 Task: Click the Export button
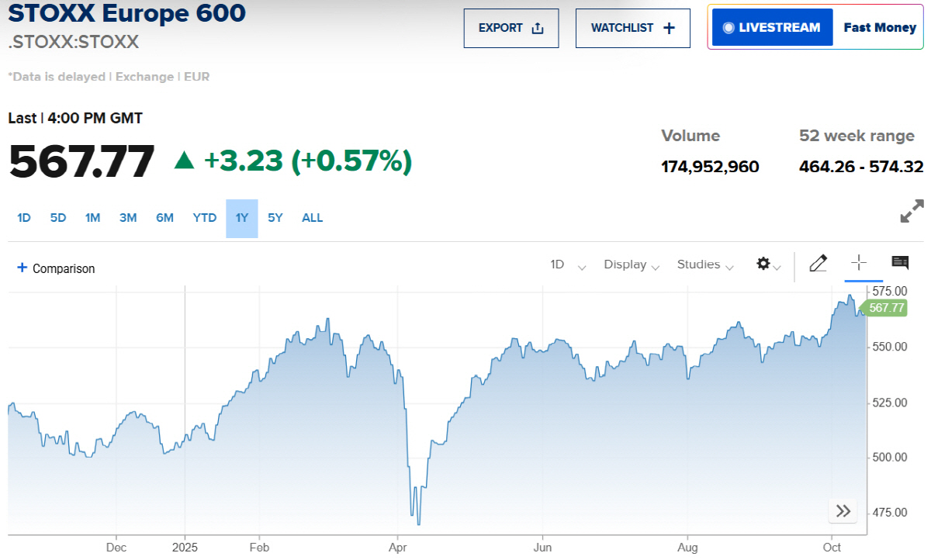point(511,27)
